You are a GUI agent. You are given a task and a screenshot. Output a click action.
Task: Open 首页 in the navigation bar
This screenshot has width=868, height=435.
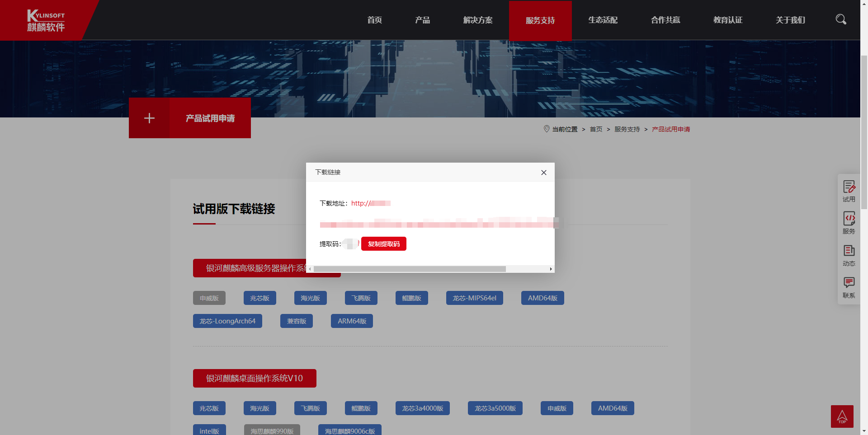(x=374, y=20)
